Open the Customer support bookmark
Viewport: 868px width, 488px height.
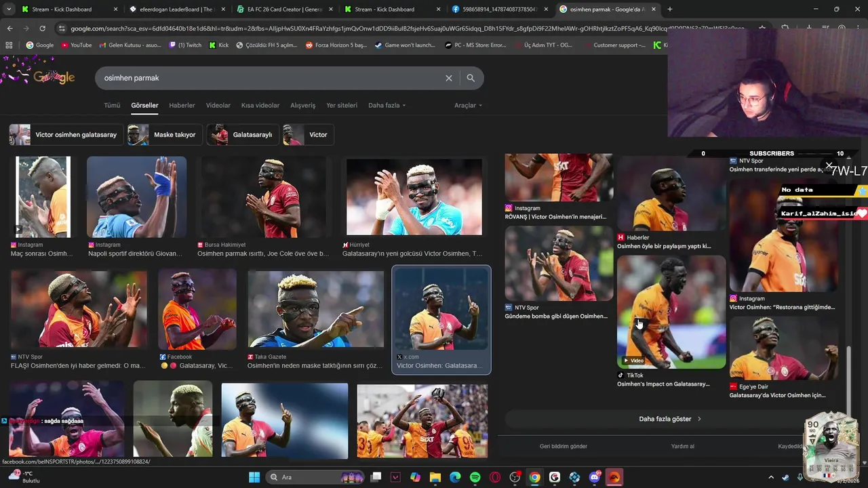point(614,45)
